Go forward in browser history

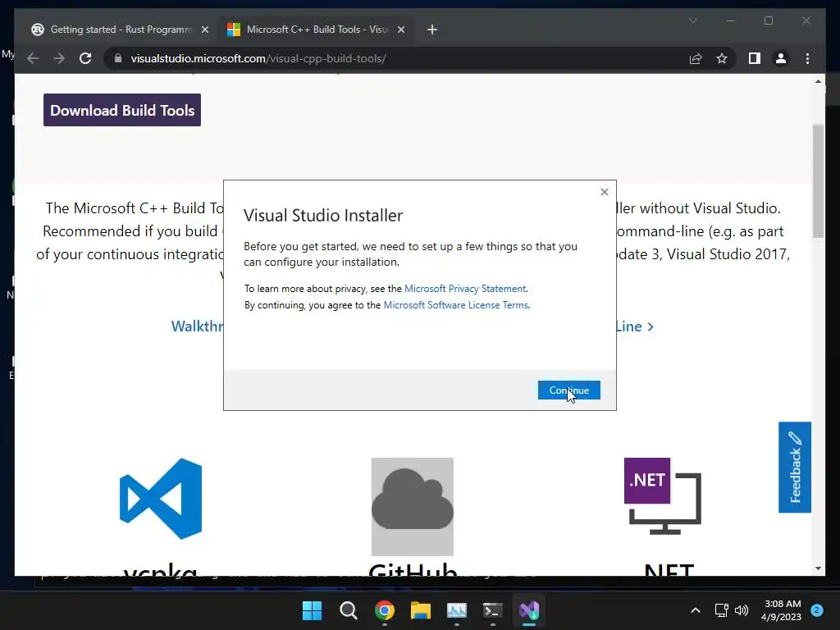click(x=59, y=58)
